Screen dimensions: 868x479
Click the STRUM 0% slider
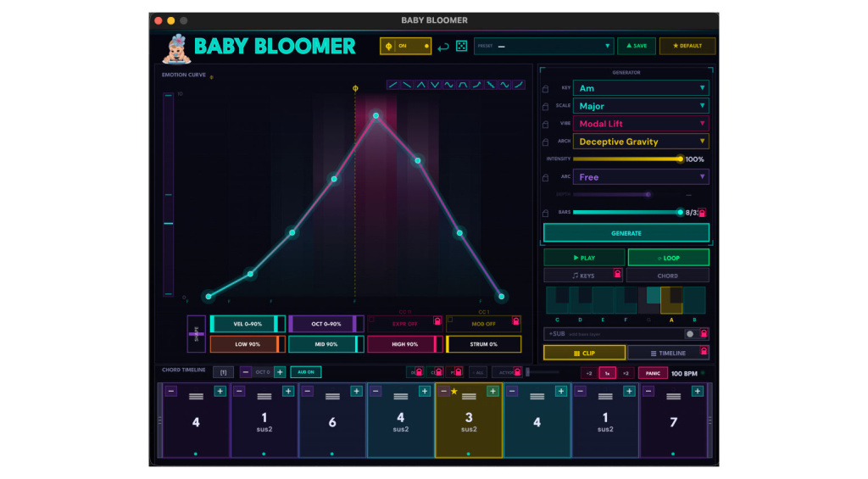pyautogui.click(x=483, y=344)
